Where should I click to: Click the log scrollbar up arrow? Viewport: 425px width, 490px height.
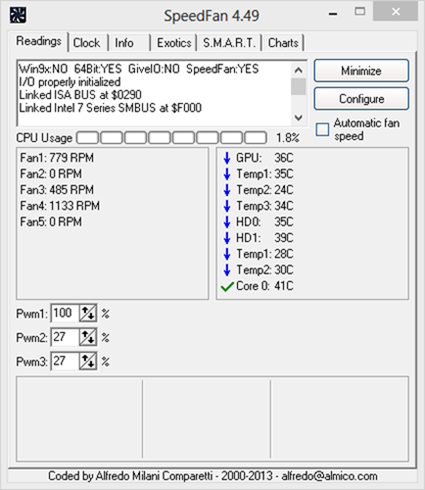(299, 70)
